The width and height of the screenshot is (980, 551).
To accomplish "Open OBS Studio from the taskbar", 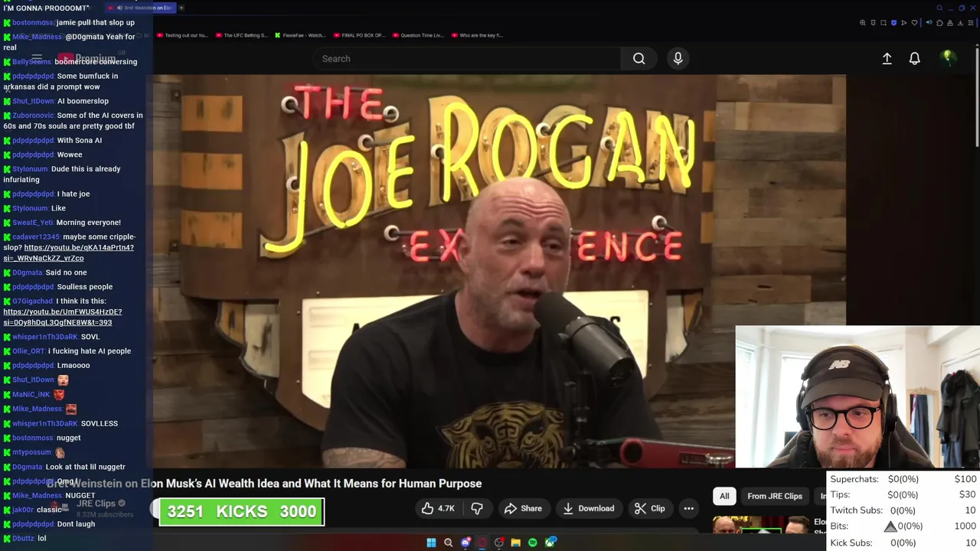I will pyautogui.click(x=499, y=543).
